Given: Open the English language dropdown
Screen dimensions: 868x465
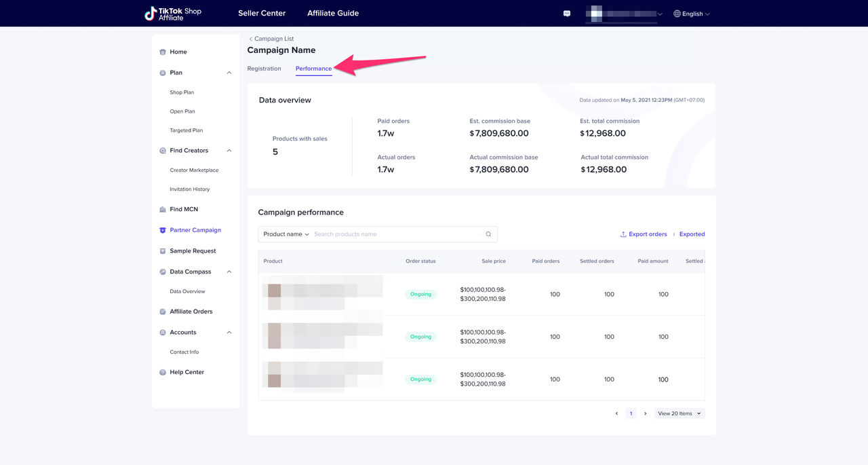Looking at the screenshot, I should tap(692, 14).
